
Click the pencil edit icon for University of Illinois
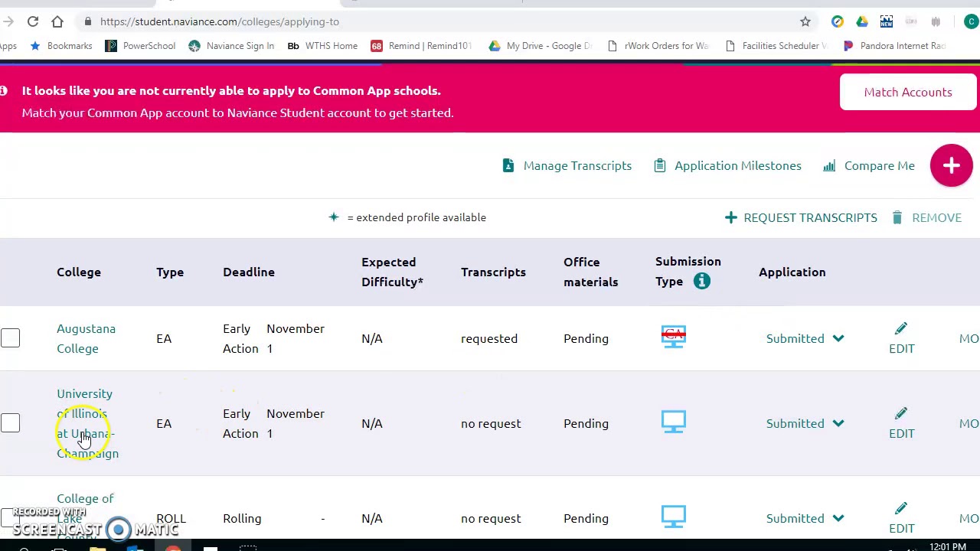(x=901, y=413)
